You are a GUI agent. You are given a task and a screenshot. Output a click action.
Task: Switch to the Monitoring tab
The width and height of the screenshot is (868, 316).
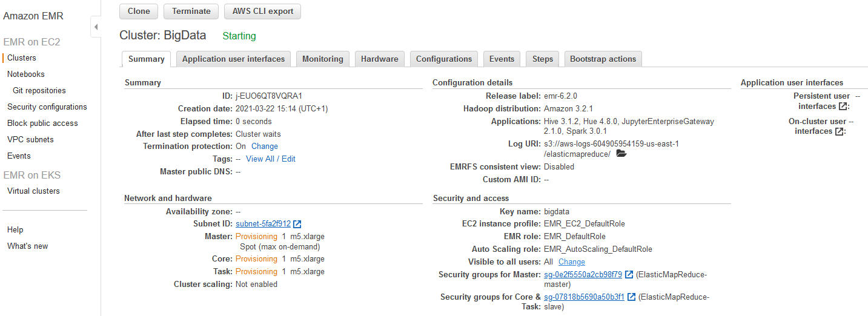[322, 59]
